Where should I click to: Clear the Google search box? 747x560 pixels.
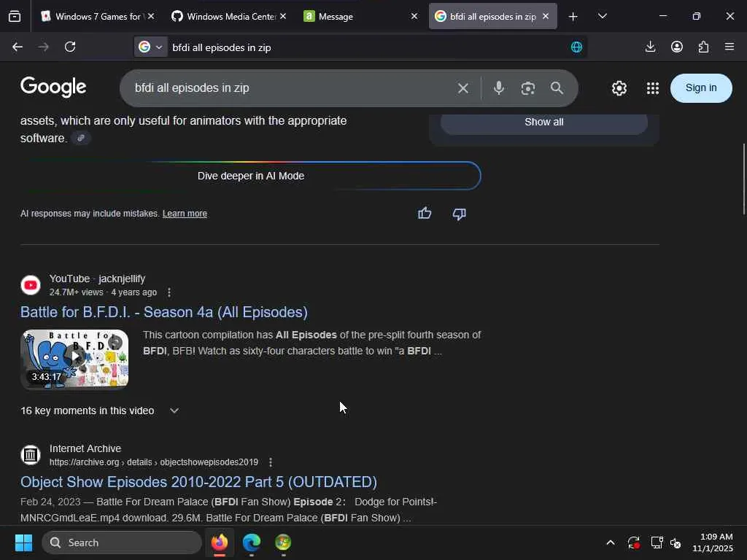coord(463,88)
